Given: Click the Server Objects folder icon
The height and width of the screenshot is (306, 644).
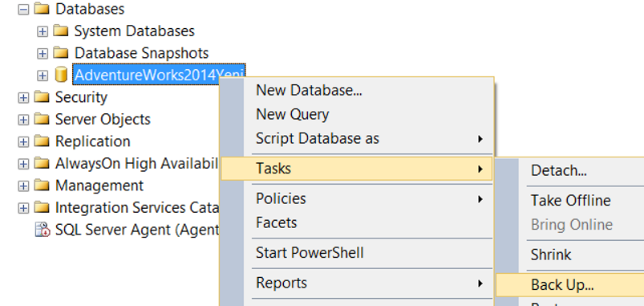Looking at the screenshot, I should pyautogui.click(x=42, y=120).
